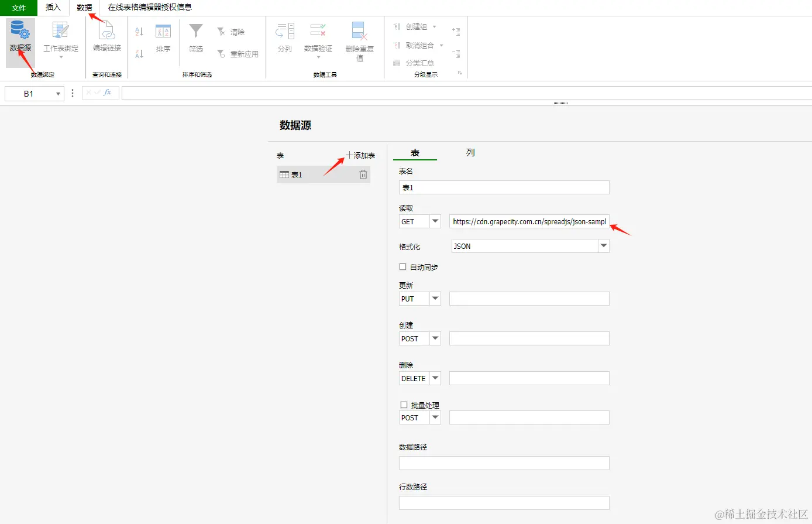Click the 读取 URL input field

pos(529,221)
